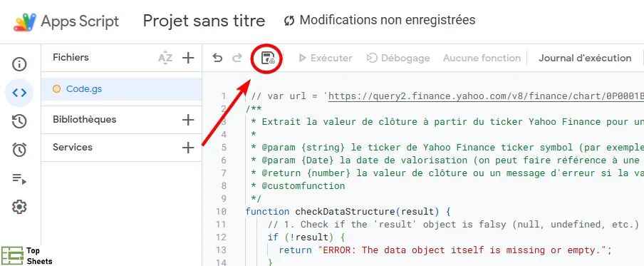This screenshot has height=266, width=644.
Task: Click the unsaved-changes dot beside Code.gs
Action: pos(57,89)
